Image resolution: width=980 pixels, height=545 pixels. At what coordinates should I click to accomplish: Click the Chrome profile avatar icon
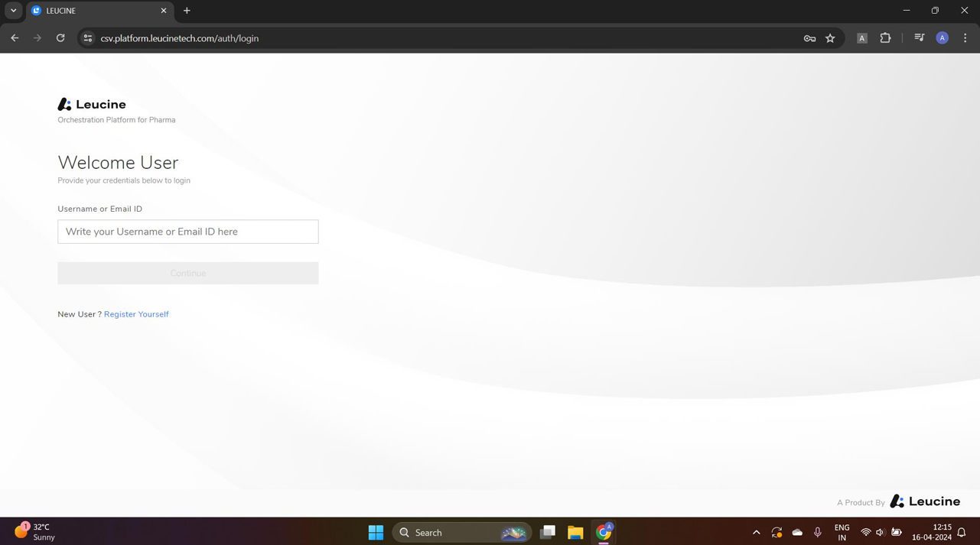click(942, 37)
